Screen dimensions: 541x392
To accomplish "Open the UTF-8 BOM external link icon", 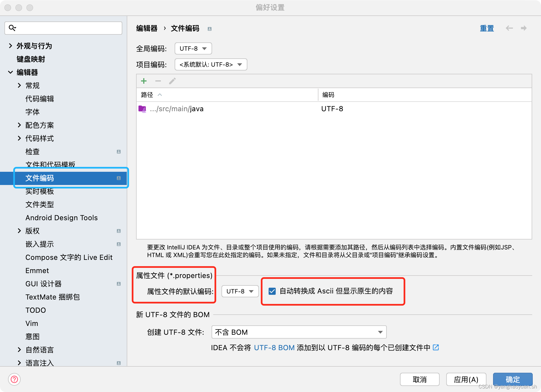I will (436, 348).
